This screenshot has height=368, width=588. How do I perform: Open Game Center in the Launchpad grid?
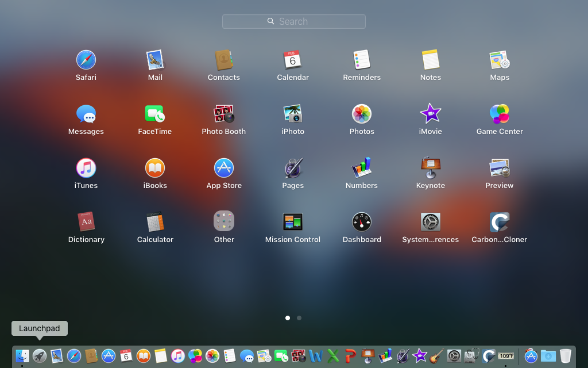click(x=500, y=114)
